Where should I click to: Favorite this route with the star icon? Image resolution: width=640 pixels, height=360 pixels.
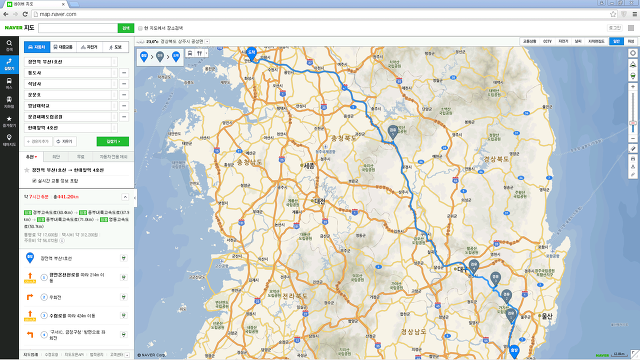[x=27, y=170]
